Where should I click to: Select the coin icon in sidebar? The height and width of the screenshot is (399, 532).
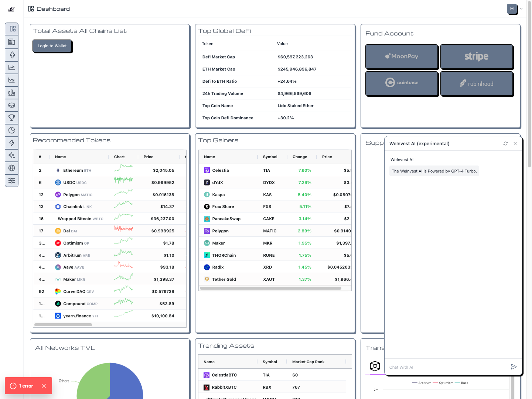tap(12, 105)
